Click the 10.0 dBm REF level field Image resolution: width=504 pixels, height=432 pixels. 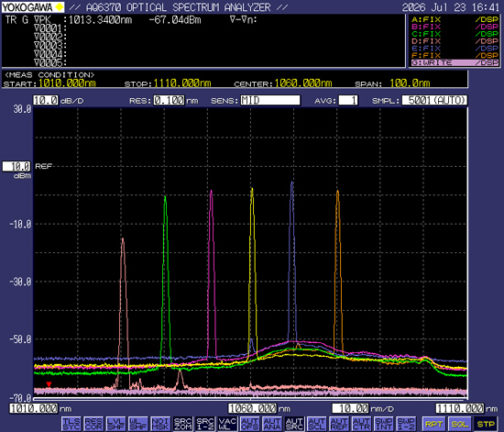(16, 166)
